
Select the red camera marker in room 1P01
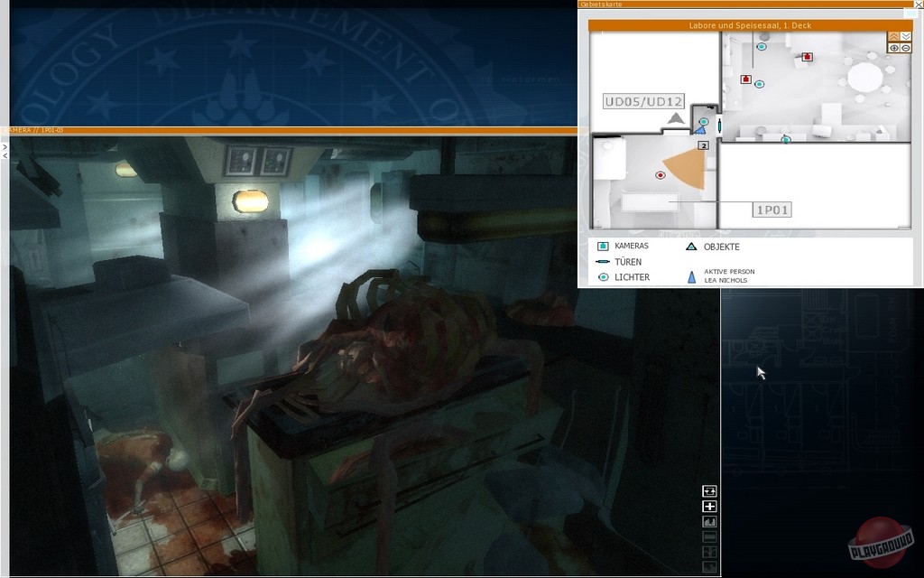point(661,175)
